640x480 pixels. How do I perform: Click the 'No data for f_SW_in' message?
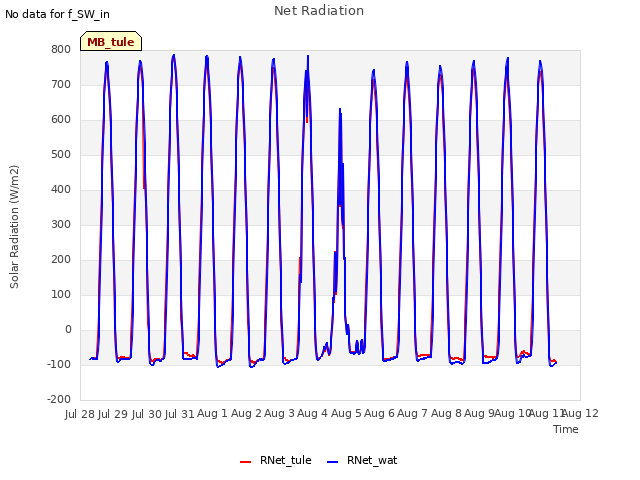[x=57, y=14]
